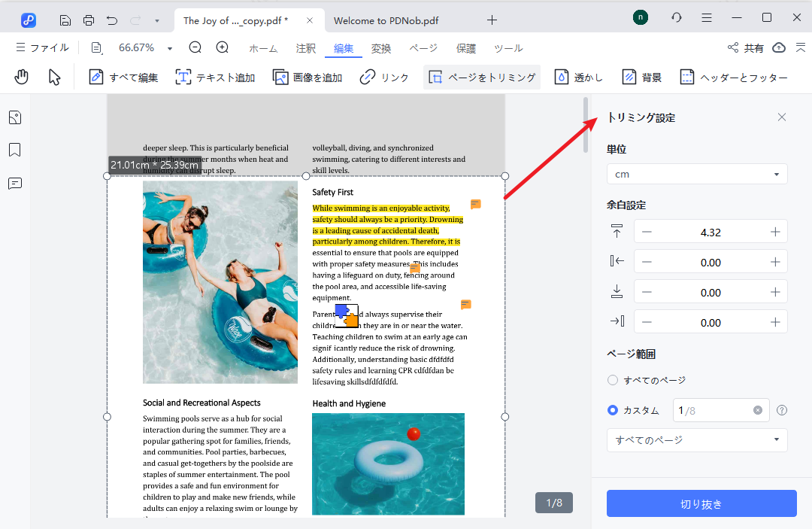Click ヘッダーとフッター header and footer tool
This screenshot has width=812, height=529.
pyautogui.click(x=734, y=78)
